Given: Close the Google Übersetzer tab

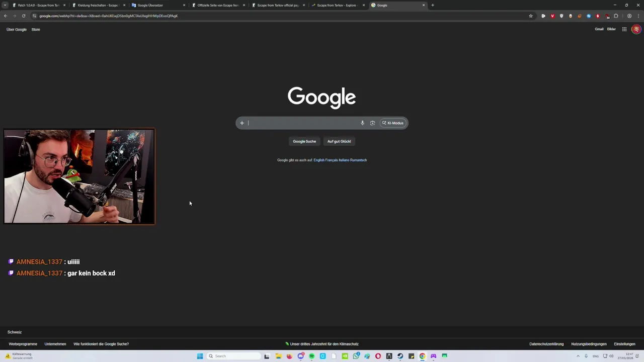Looking at the screenshot, I should tap(184, 5).
